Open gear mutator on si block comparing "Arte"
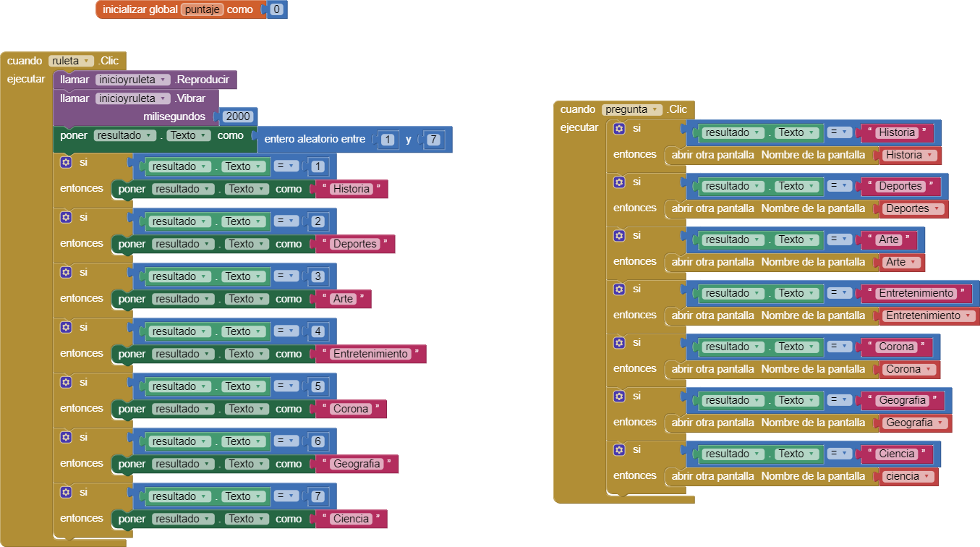Viewport: 980px width, 547px height. [619, 235]
